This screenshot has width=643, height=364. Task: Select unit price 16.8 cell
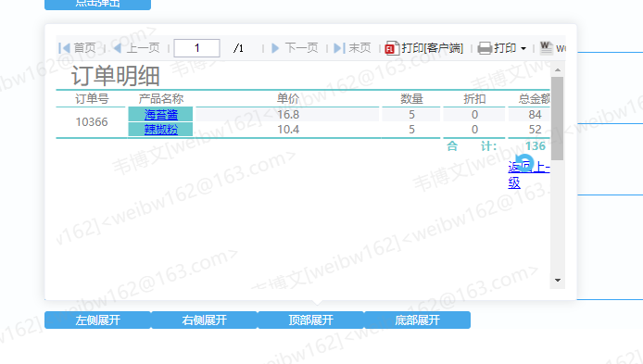point(288,115)
